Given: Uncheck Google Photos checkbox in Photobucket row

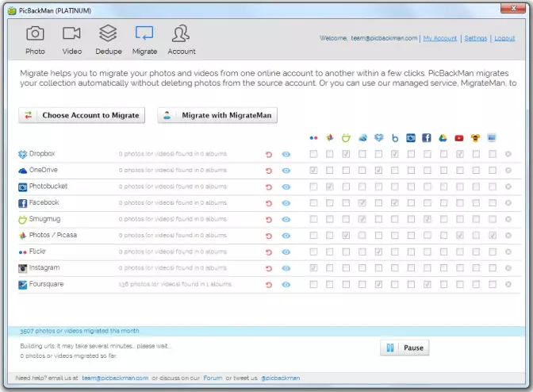Looking at the screenshot, I should pyautogui.click(x=330, y=186).
